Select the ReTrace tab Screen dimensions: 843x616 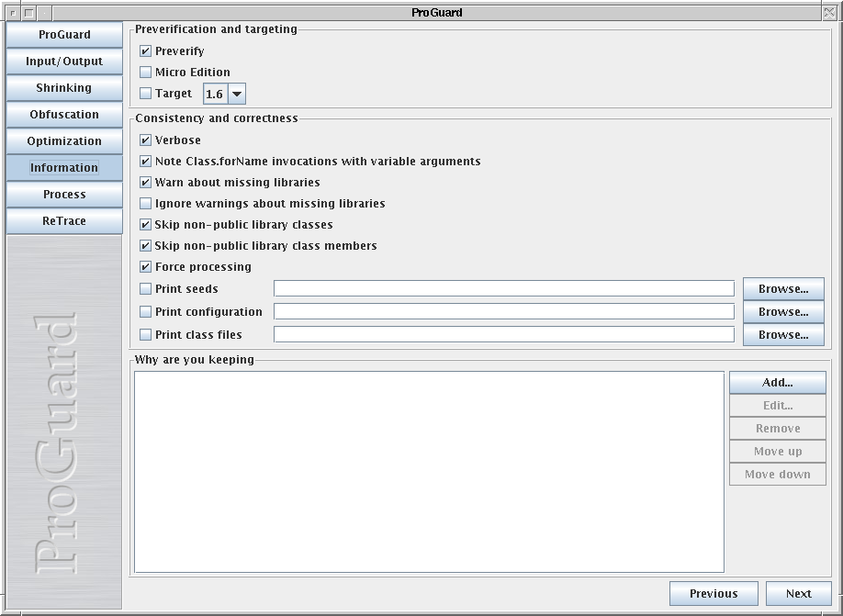pyautogui.click(x=64, y=221)
